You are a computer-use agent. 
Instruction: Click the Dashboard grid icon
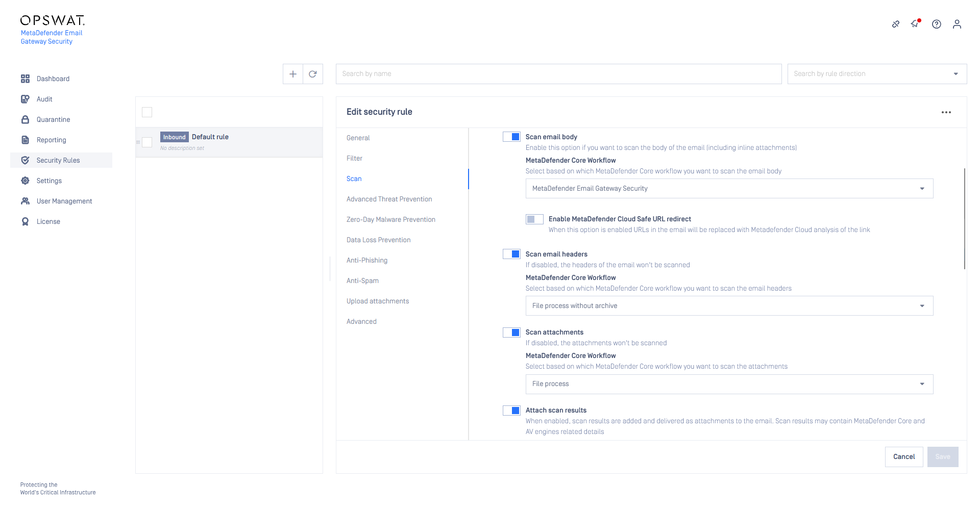coord(25,79)
